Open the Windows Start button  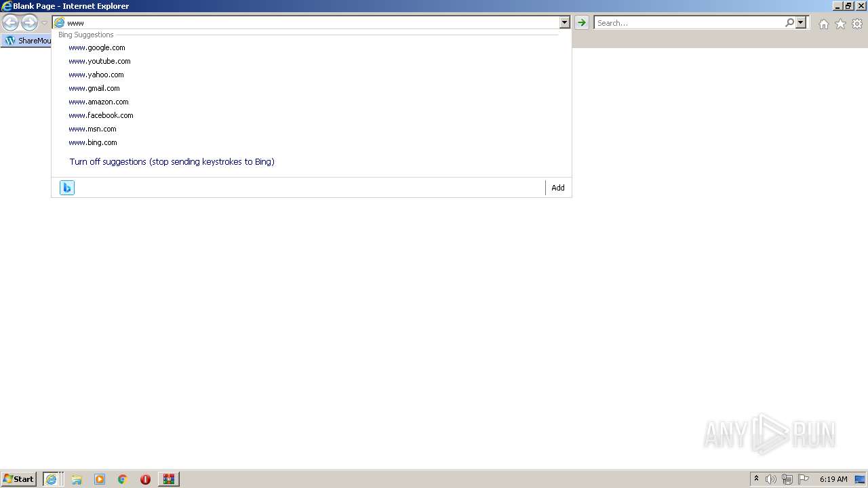(x=19, y=479)
